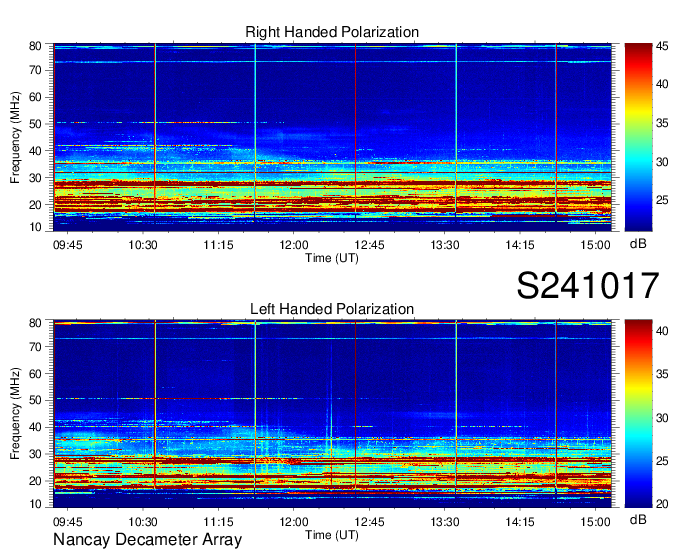
Task: Click the 40 label on lower color bar
Action: [662, 331]
